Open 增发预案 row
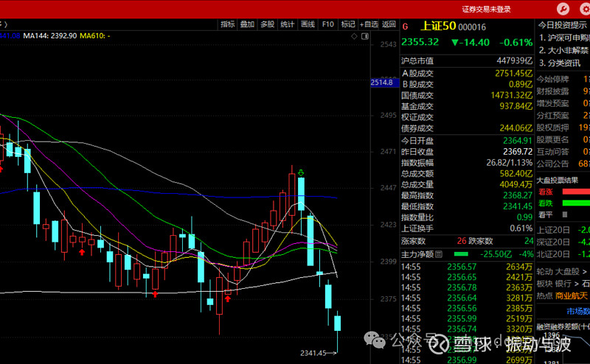The height and width of the screenshot is (364, 590). [563, 103]
